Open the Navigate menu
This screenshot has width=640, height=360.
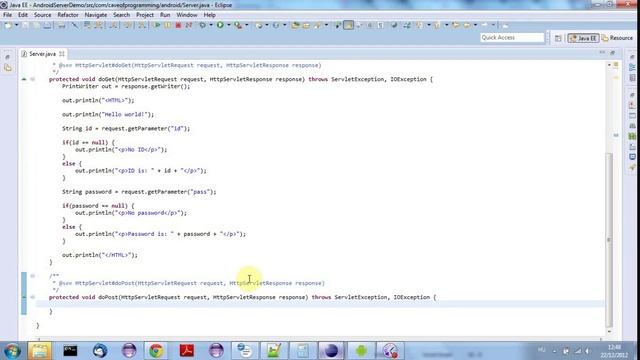coord(96,15)
